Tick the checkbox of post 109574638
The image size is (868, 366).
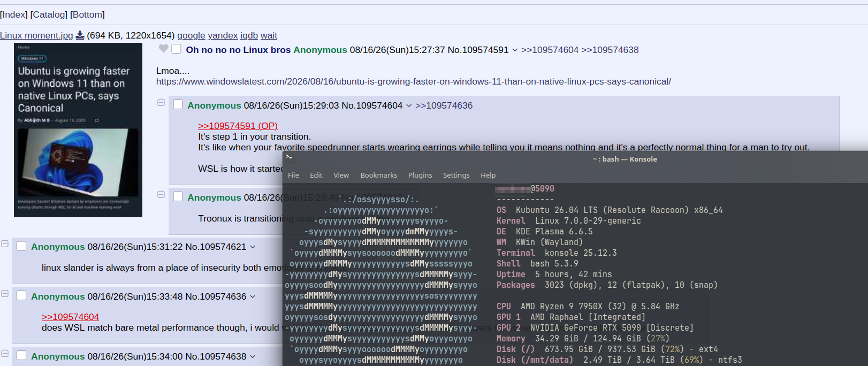[21, 355]
